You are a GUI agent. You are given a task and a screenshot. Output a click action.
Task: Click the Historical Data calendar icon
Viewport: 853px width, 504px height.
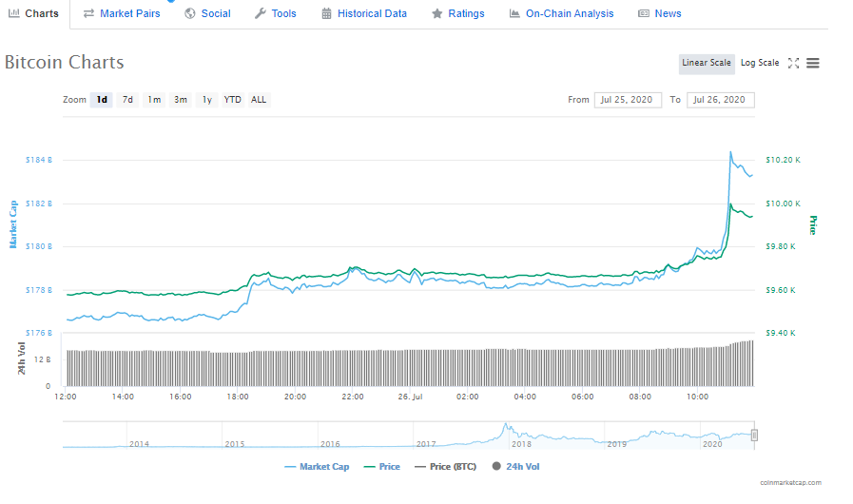[326, 13]
